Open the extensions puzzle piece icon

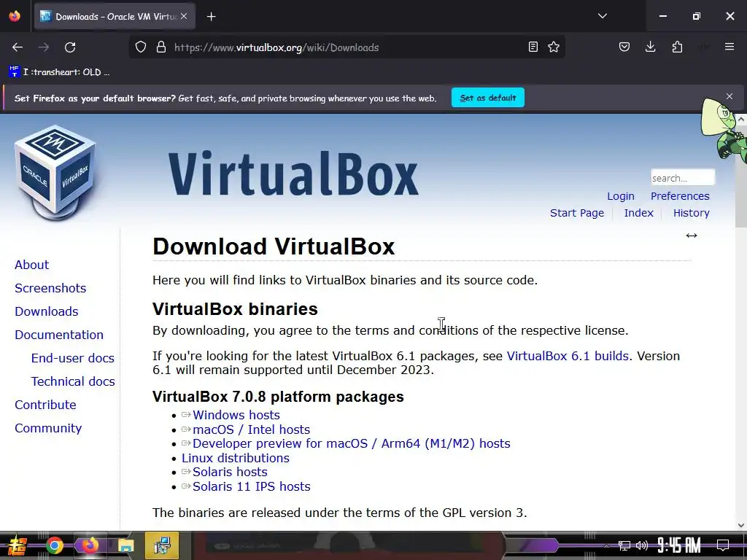(677, 47)
